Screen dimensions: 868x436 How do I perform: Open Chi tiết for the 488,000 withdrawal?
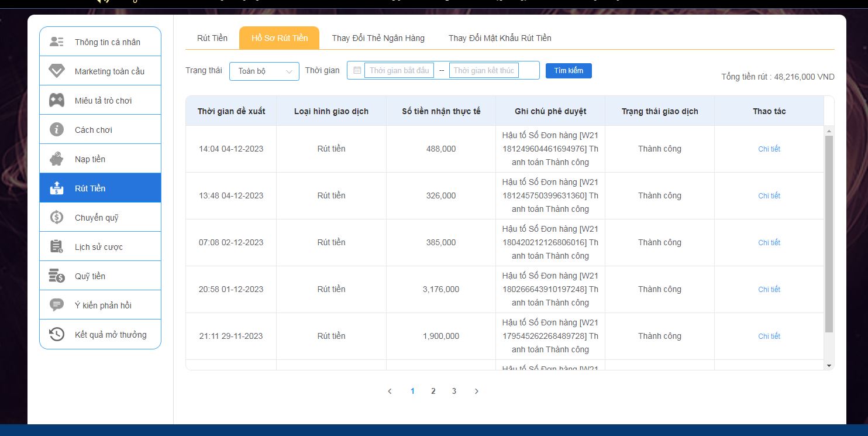pos(769,149)
